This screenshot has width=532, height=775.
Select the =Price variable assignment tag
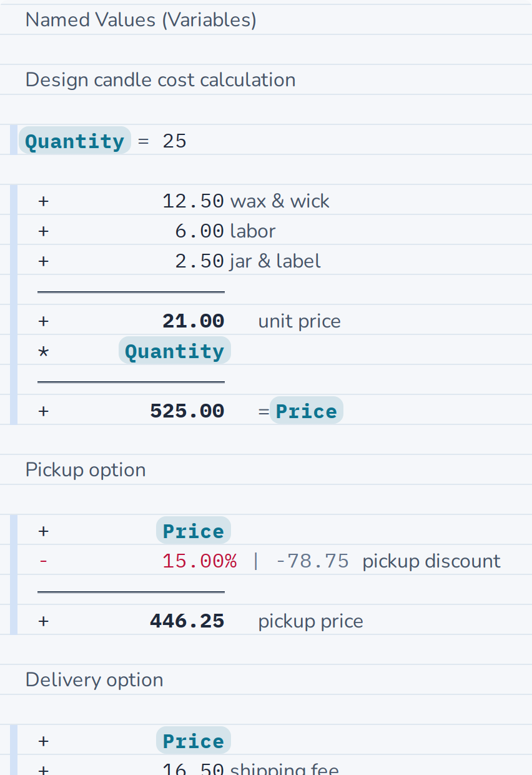pyautogui.click(x=306, y=411)
